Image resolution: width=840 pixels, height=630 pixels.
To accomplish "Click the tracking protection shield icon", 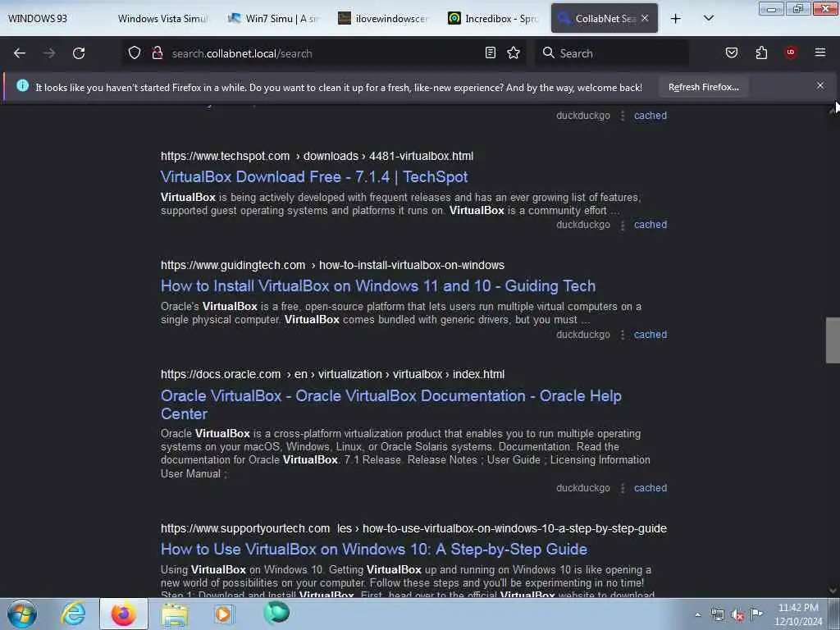I will (x=135, y=52).
